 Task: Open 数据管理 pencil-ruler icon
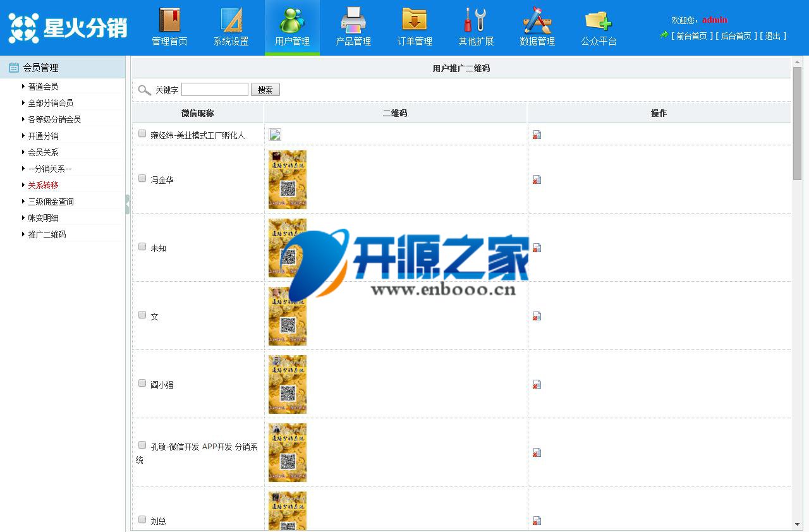pyautogui.click(x=537, y=20)
